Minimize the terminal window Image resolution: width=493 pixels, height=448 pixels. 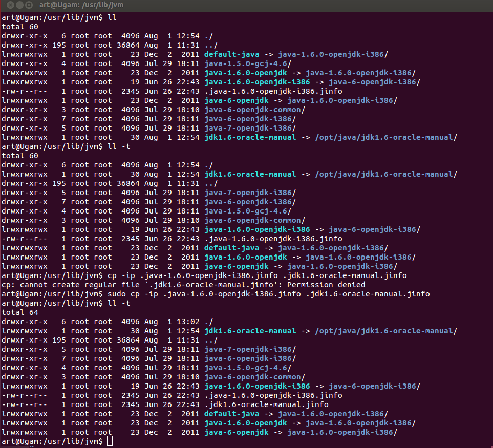click(19, 5)
